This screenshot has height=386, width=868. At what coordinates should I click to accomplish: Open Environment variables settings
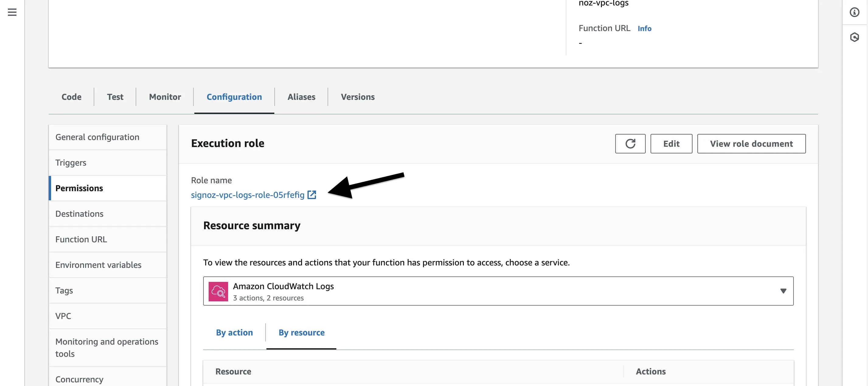coord(107,265)
